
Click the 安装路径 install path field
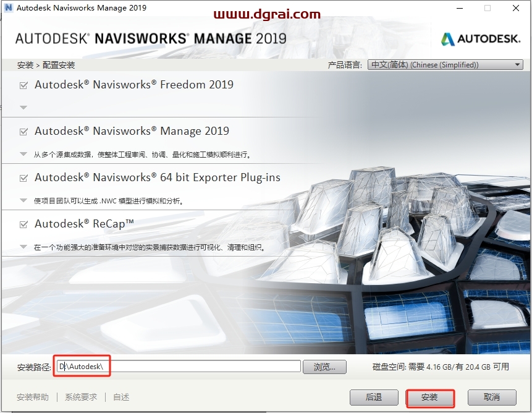click(179, 366)
